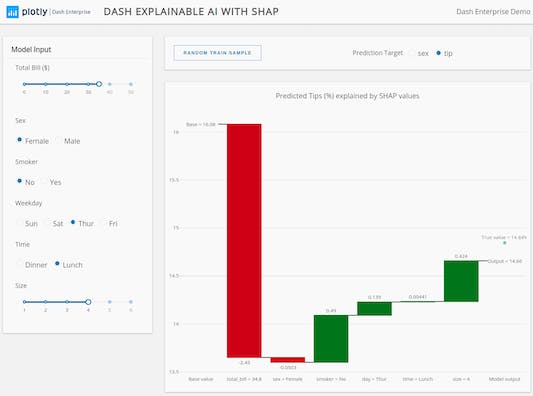The width and height of the screenshot is (533, 396).
Task: Click the chart title Predicted Tips text
Action: click(347, 96)
